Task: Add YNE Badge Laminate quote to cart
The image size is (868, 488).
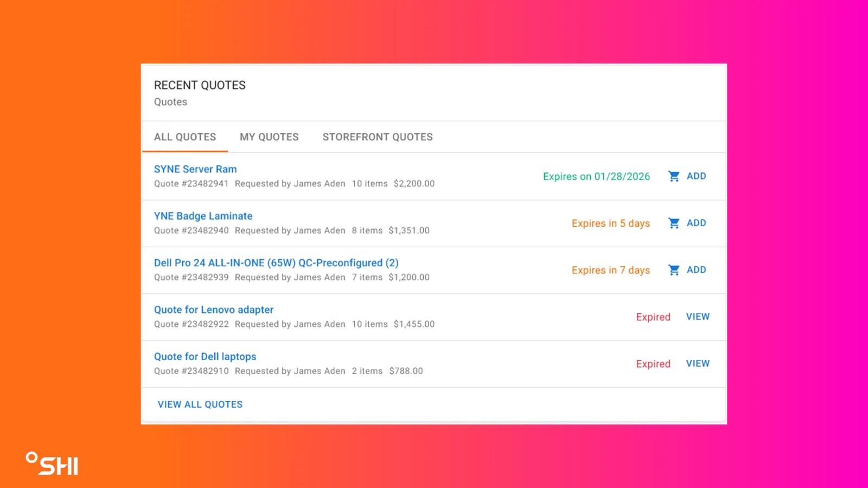Action: pyautogui.click(x=696, y=223)
